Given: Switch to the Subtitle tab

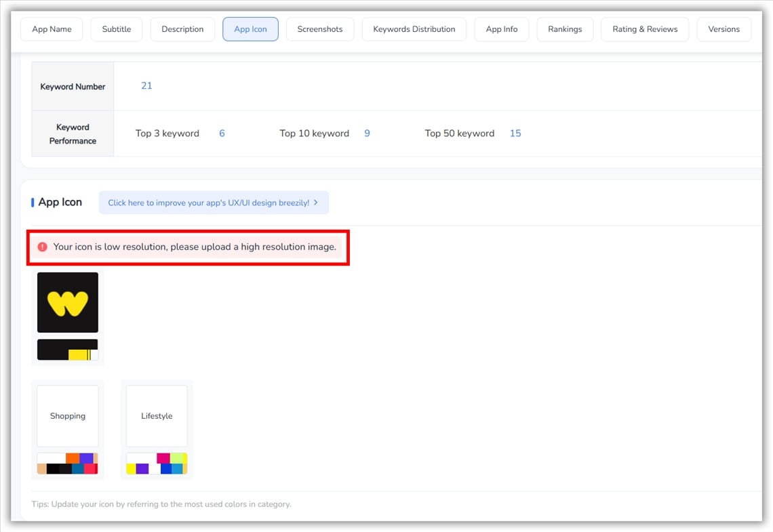Looking at the screenshot, I should click(117, 29).
